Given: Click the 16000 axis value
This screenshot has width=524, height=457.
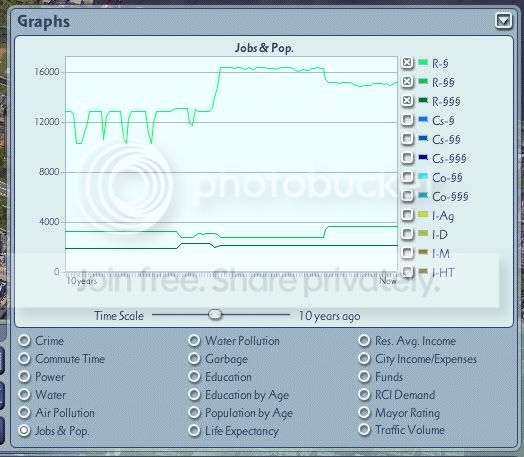Looking at the screenshot, I should (47, 72).
